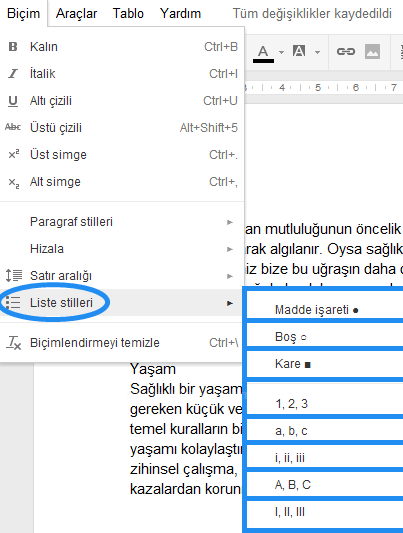Click the text 'Sağlıklı bir yaşam' in document

tap(186, 389)
